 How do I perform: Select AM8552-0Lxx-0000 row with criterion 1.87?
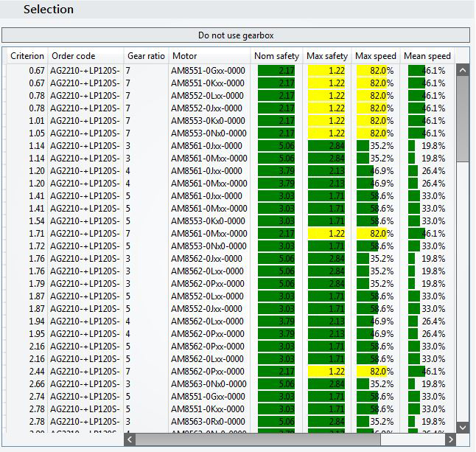pyautogui.click(x=231, y=296)
